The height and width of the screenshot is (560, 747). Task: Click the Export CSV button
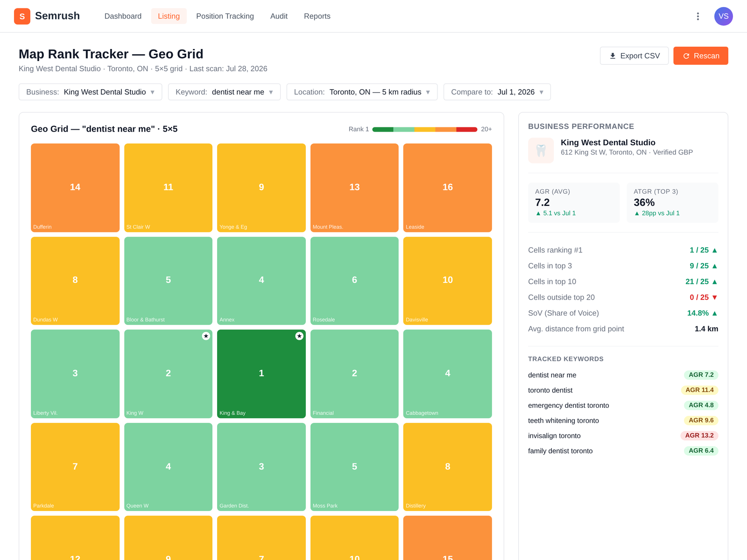click(634, 56)
